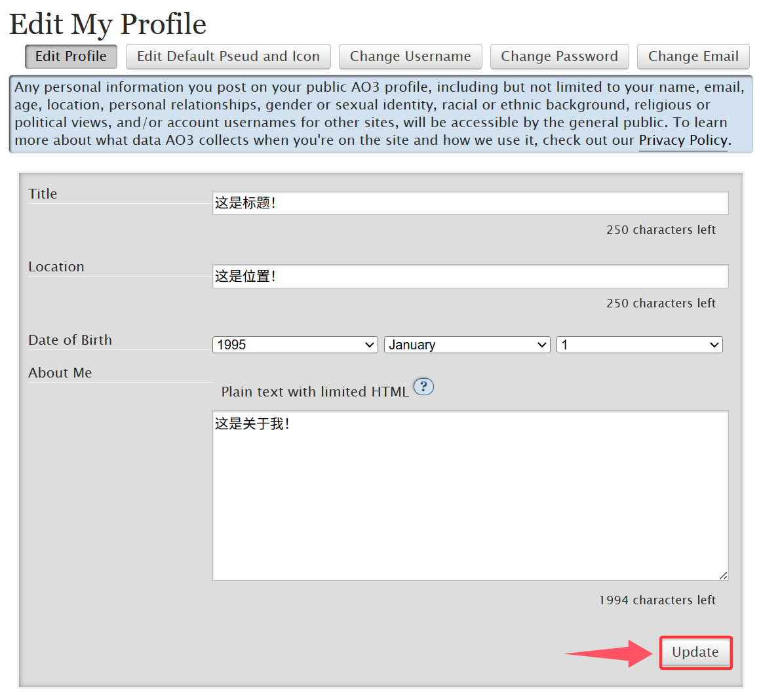Expand the January month dropdown
This screenshot has width=761, height=700.
pyautogui.click(x=467, y=345)
